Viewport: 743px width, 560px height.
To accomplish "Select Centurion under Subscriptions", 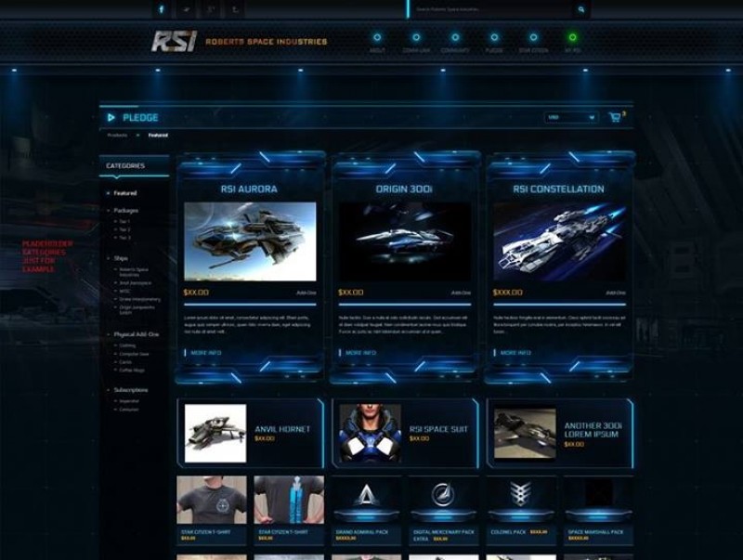I will click(129, 410).
